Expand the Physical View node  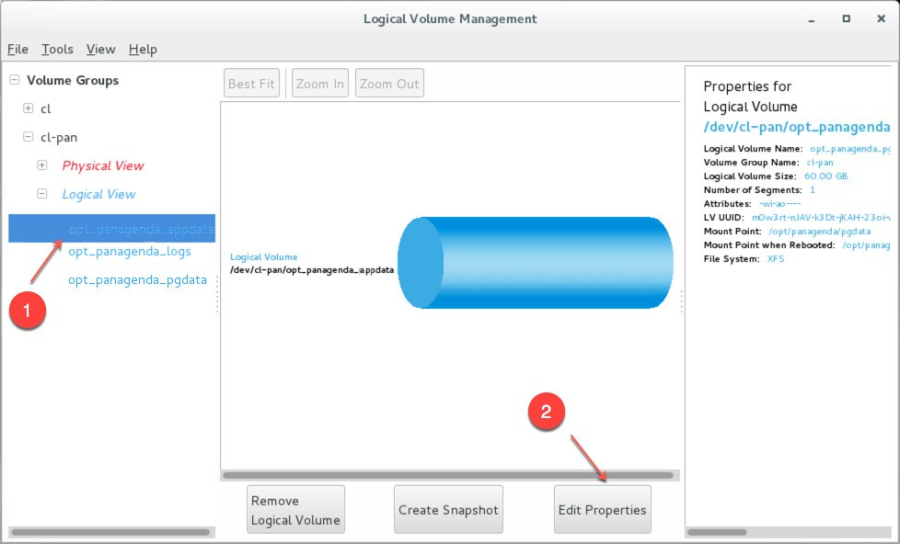coord(42,165)
